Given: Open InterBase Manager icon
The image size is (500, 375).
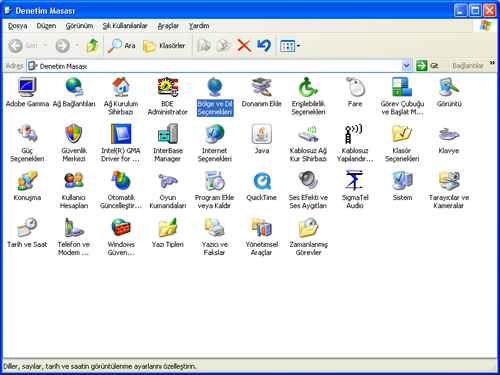Looking at the screenshot, I should pos(168,143).
